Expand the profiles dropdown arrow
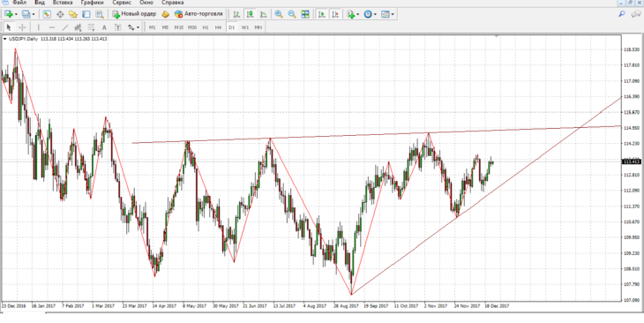The width and height of the screenshot is (644, 323). pos(34,15)
